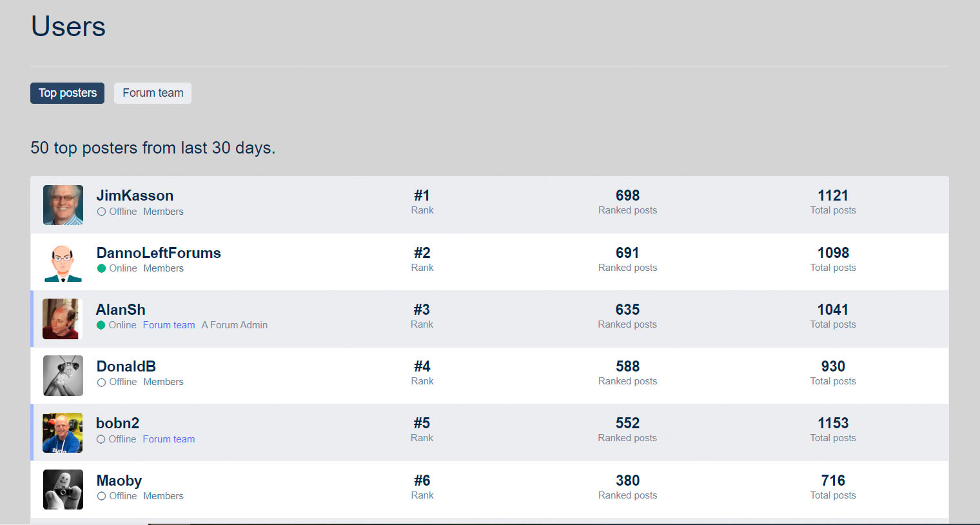Viewport: 980px width, 525px height.
Task: Click the Members group label under Maoby
Action: pos(163,496)
